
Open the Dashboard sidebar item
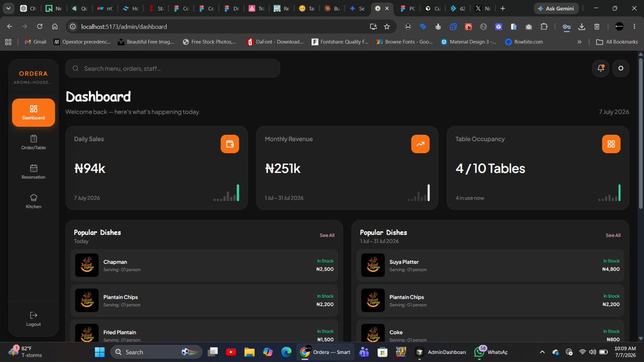[x=33, y=113]
